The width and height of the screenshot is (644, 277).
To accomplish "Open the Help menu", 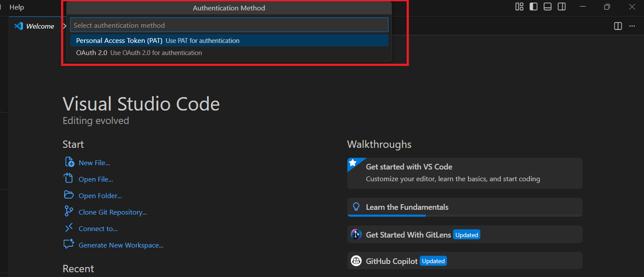I will [x=16, y=7].
